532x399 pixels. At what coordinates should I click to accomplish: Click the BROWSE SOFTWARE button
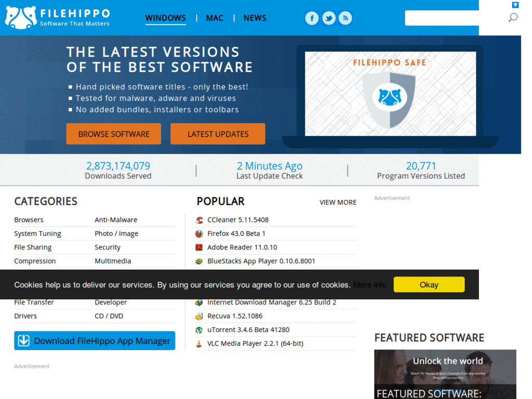(114, 134)
